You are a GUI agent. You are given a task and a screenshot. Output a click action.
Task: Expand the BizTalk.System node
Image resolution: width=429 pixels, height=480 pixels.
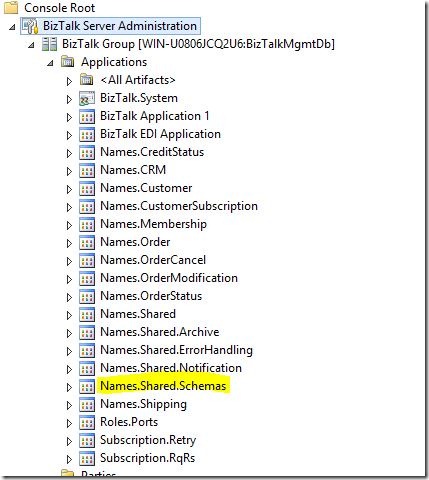tap(69, 99)
